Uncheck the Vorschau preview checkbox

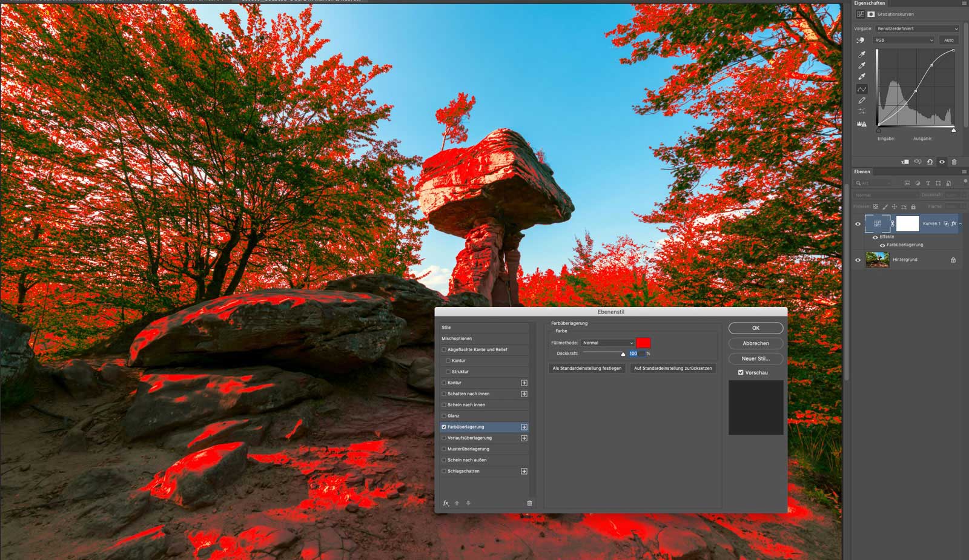[x=741, y=372]
